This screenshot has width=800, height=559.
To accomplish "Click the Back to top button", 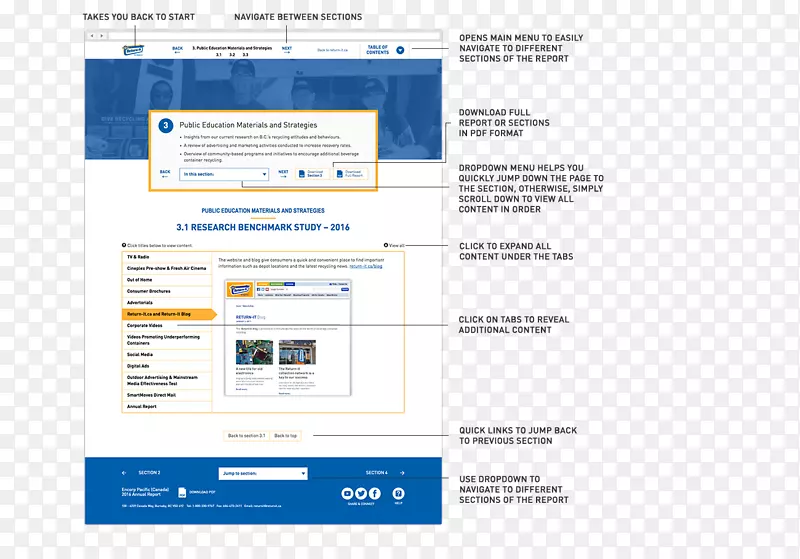I will pos(285,436).
